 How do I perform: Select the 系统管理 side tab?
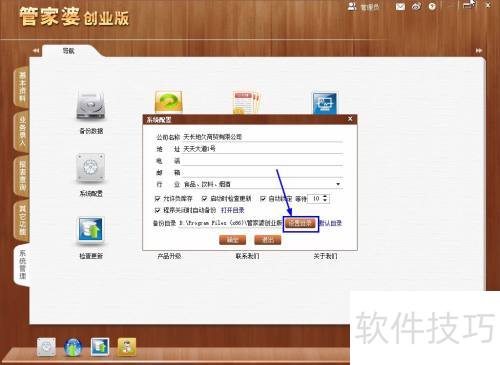click(x=22, y=265)
